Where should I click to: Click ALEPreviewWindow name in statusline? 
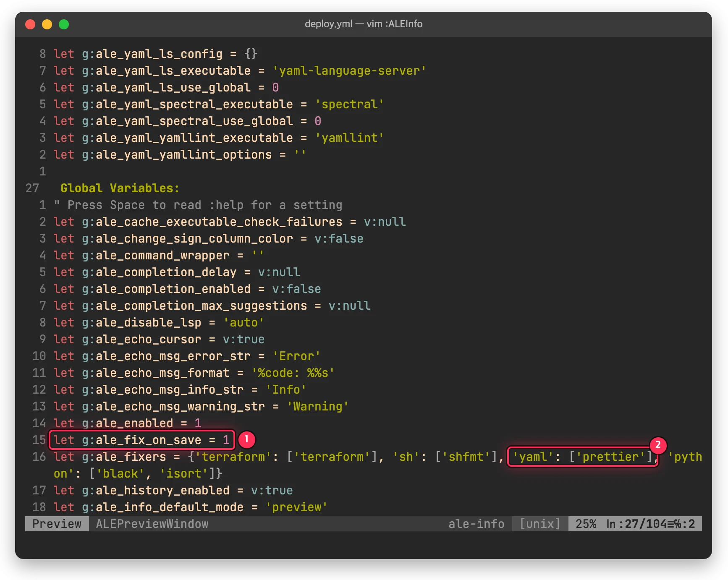click(x=152, y=524)
